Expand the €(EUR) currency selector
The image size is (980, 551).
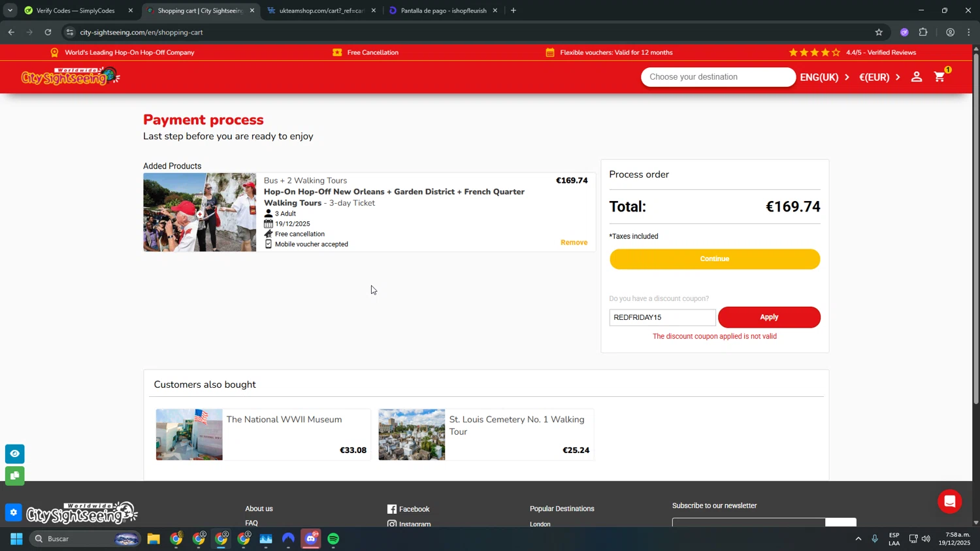click(879, 77)
